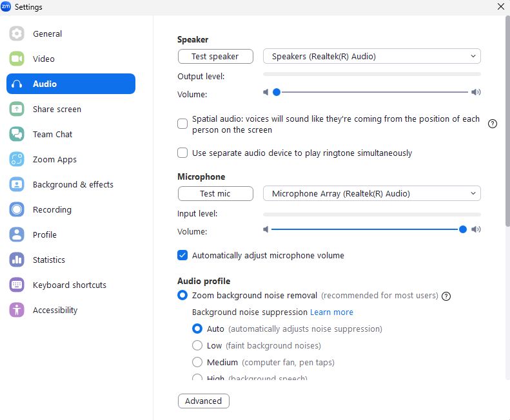Open Recording settings tab
This screenshot has width=510, height=420.
pyautogui.click(x=71, y=209)
